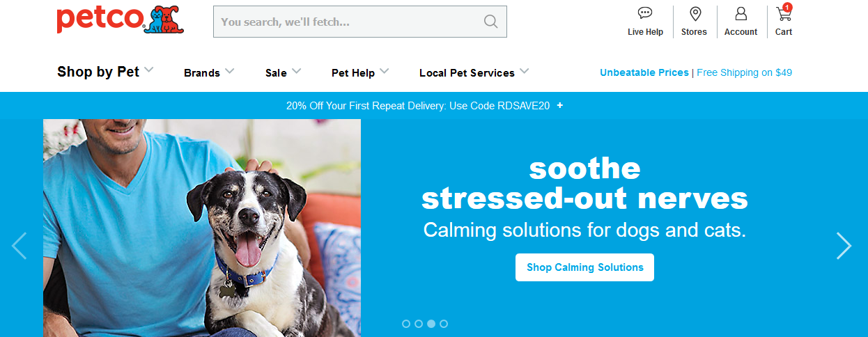Image resolution: width=868 pixels, height=337 pixels.
Task: Advance carousel with right arrow
Action: coord(844,246)
